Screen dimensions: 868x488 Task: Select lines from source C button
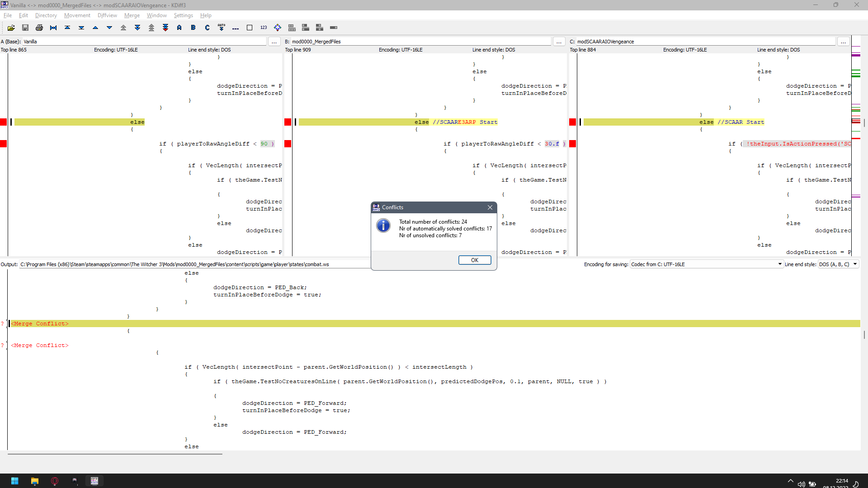207,28
